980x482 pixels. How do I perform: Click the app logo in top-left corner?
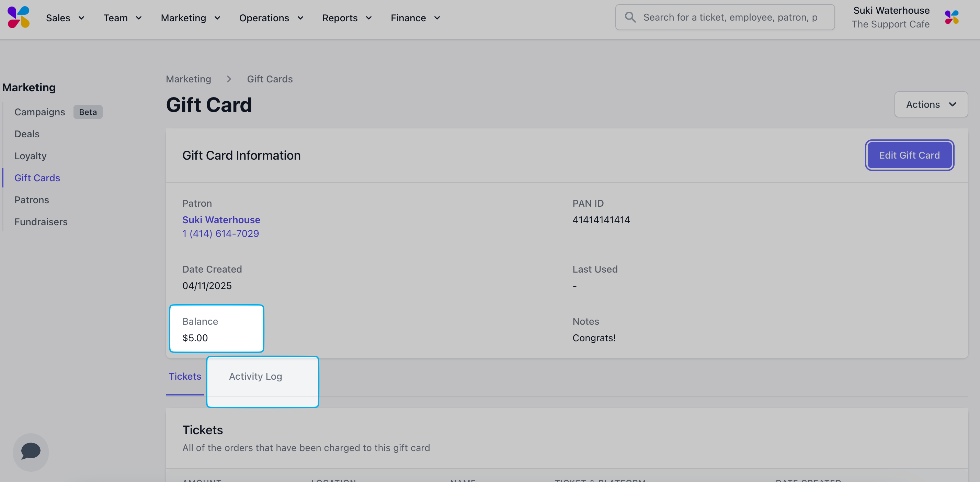[x=18, y=18]
